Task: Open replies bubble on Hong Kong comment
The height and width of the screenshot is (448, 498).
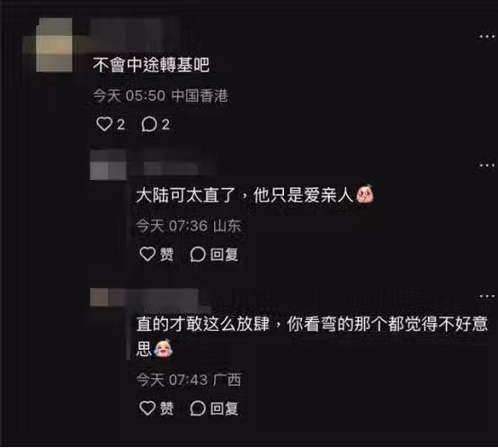Action: 149,124
